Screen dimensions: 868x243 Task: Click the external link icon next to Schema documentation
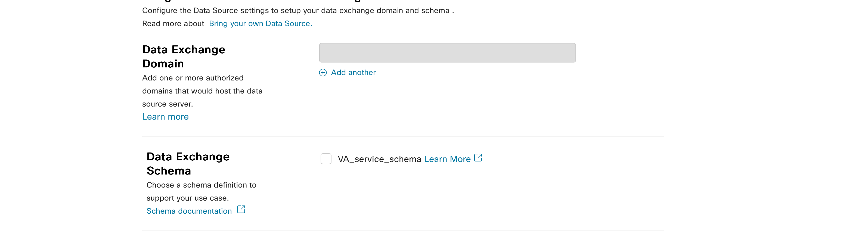click(x=241, y=210)
